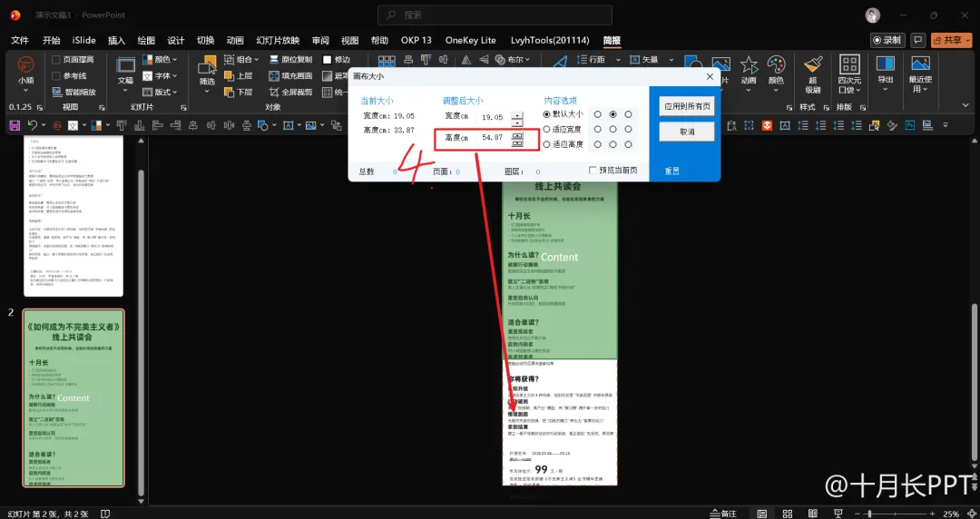
Task: Click the Ps Photoshop icon in quick toolbar
Action: (x=910, y=125)
